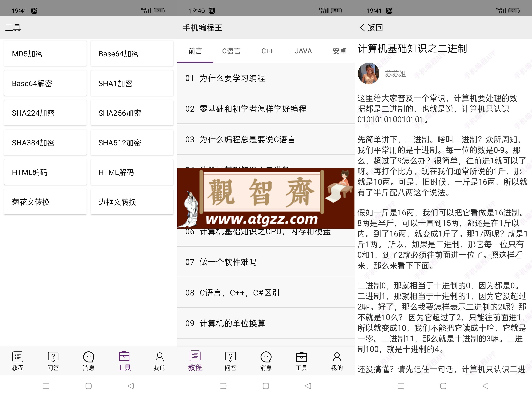
Task: Open the HTML解码 tool
Action: (x=132, y=172)
